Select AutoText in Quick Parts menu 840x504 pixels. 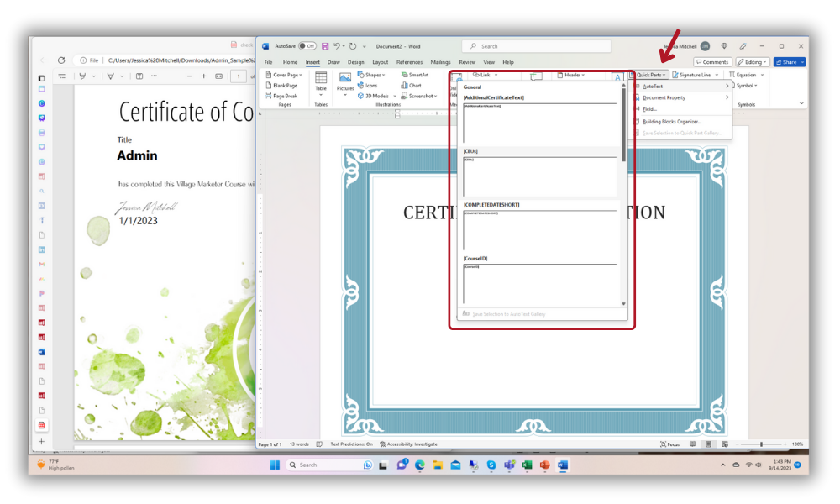coord(681,87)
